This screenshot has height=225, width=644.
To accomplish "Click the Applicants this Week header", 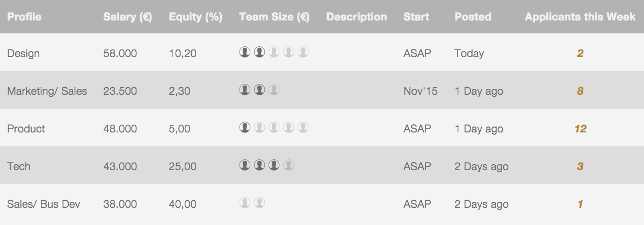I will coord(580,17).
